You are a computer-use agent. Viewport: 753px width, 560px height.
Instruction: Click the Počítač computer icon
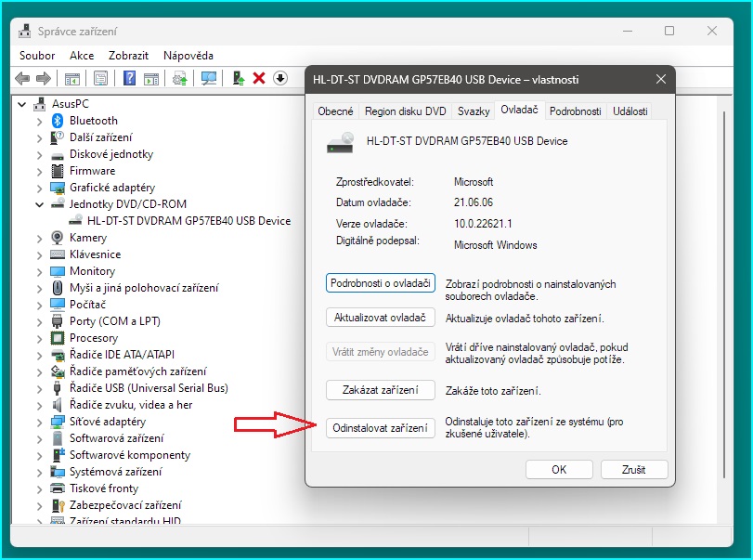click(58, 305)
